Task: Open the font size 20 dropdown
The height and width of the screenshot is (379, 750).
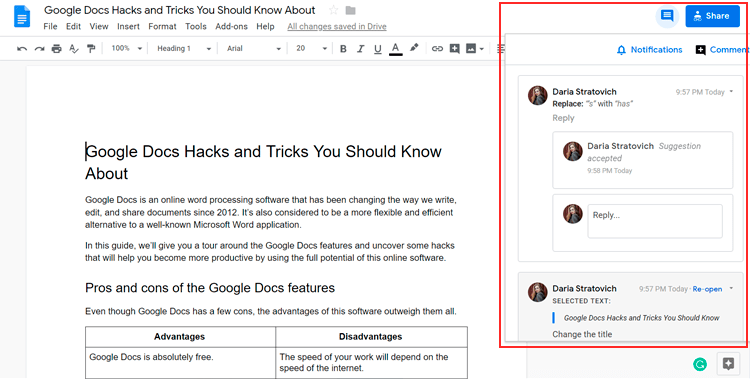Action: coord(312,48)
